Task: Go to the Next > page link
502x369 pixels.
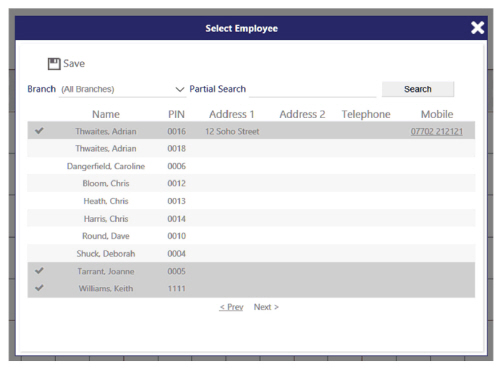Action: pos(266,307)
